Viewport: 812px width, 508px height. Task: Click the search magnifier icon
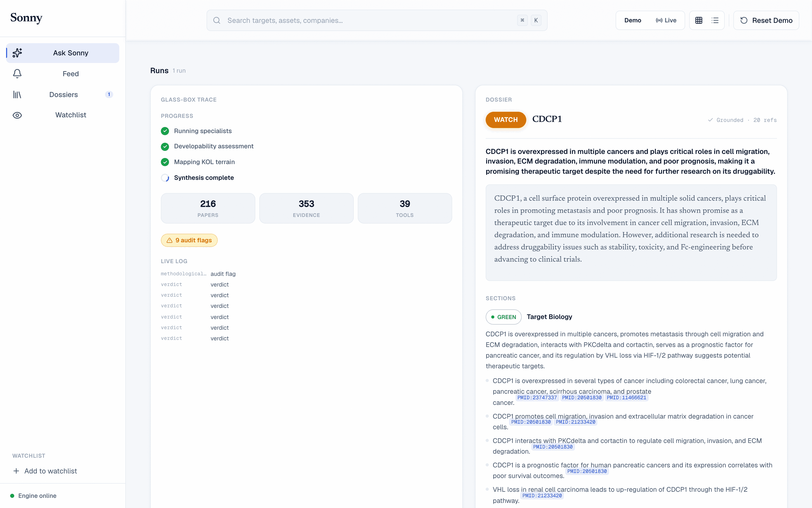tap(217, 21)
